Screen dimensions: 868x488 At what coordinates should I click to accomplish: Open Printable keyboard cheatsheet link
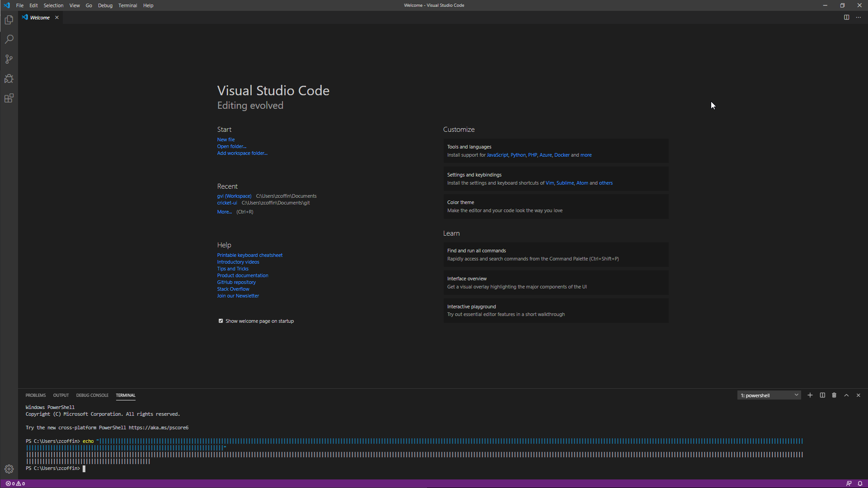[x=250, y=255]
